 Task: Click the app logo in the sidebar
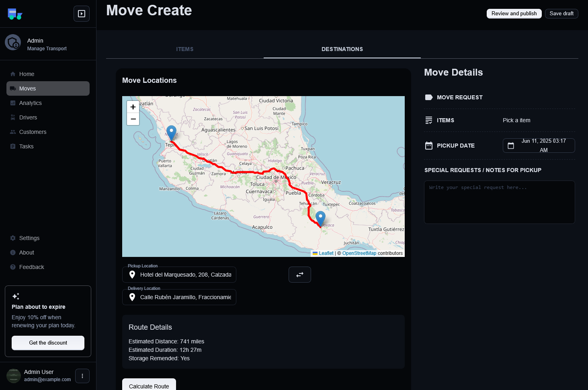15,14
